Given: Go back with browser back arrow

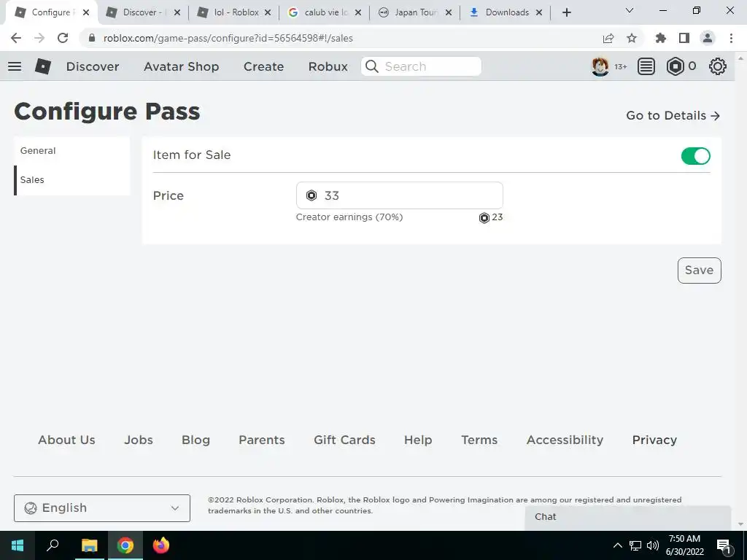Looking at the screenshot, I should click(16, 38).
